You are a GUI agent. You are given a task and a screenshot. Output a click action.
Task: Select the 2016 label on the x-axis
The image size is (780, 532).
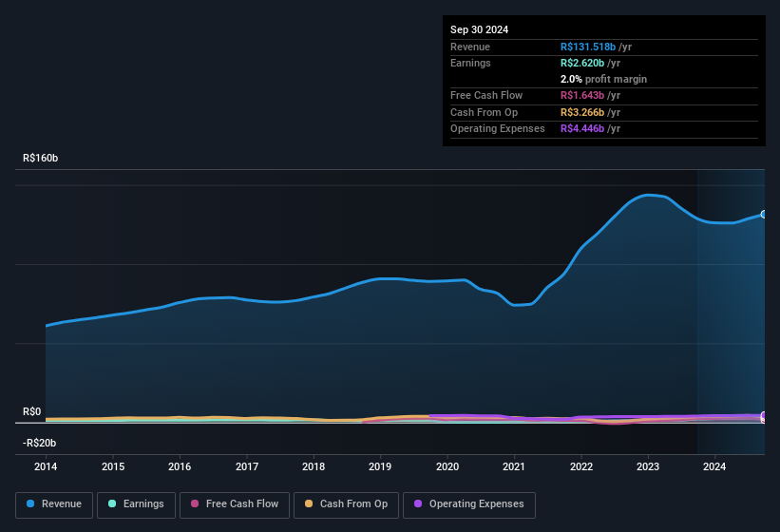(180, 466)
